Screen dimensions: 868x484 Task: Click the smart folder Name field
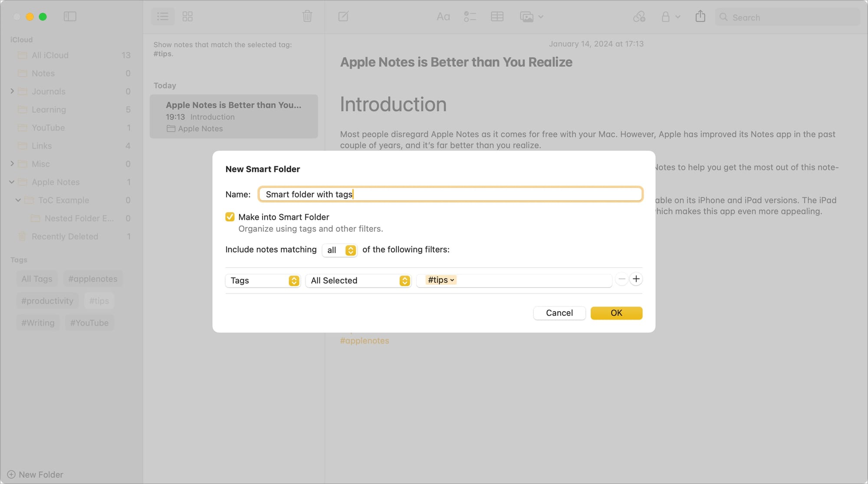click(x=450, y=194)
